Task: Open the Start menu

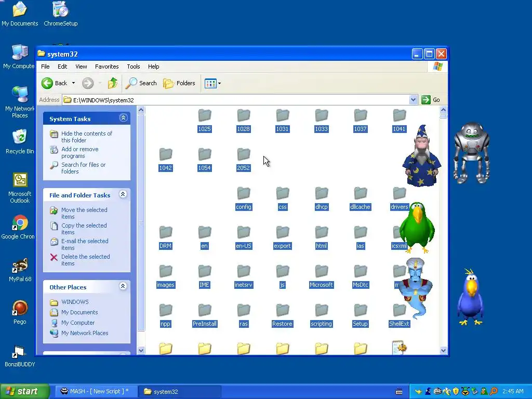Action: [x=24, y=392]
